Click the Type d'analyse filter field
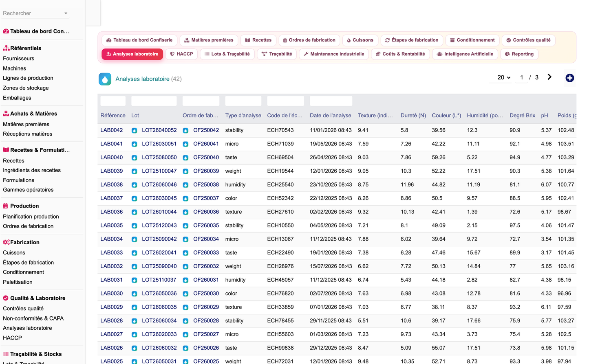This screenshot has width=589, height=364. point(243,101)
